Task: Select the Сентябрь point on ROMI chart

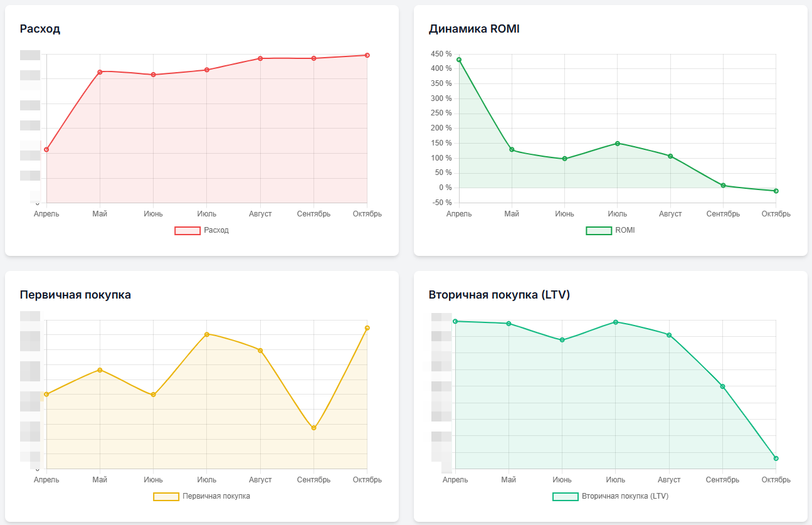Action: tap(723, 185)
